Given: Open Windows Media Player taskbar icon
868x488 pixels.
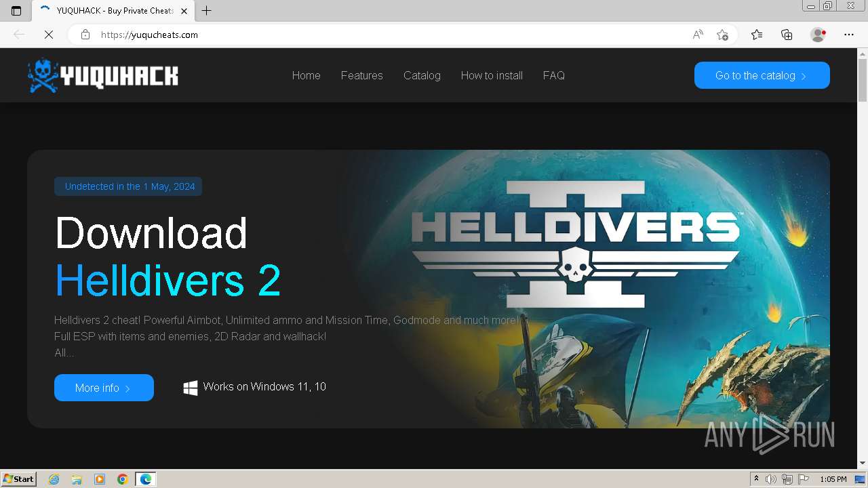Looking at the screenshot, I should [x=100, y=479].
